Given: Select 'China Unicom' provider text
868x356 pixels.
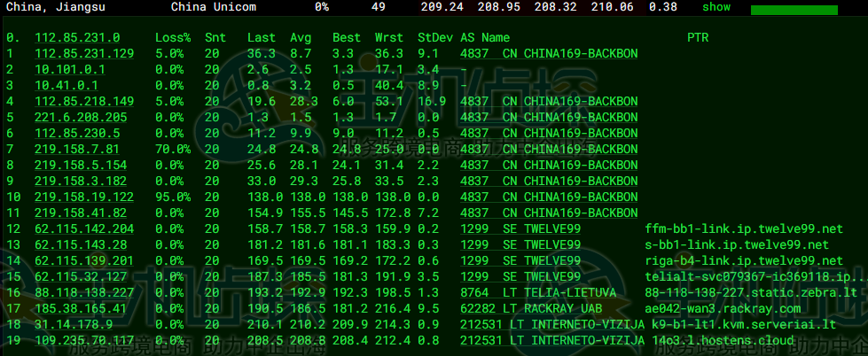Looking at the screenshot, I should click(214, 7).
